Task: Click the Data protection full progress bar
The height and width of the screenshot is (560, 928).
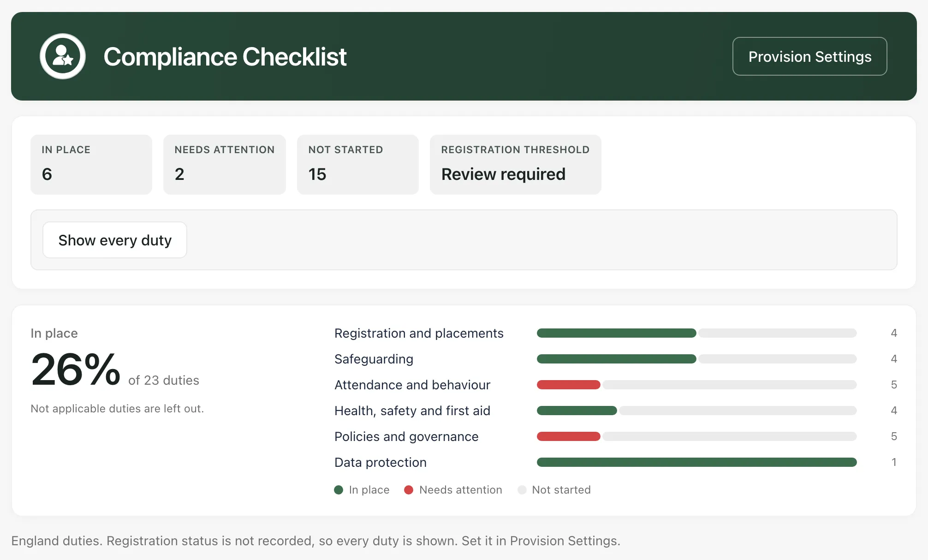Action: point(696,462)
